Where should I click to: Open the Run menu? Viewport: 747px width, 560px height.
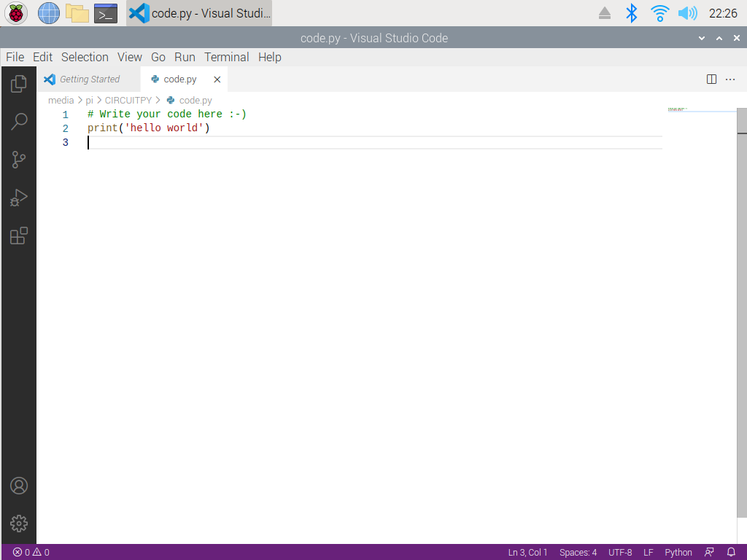tap(185, 57)
